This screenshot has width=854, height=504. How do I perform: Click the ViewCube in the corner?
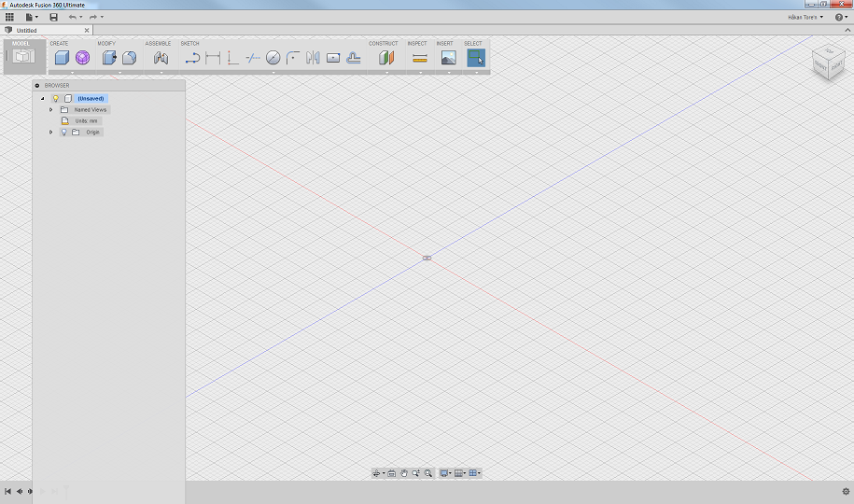coord(829,63)
